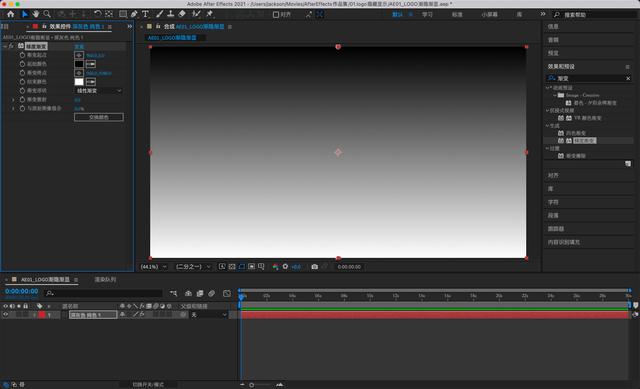The image size is (640, 389).
Task: Collapse the Animation Presets category in Effects
Action: tap(547, 88)
